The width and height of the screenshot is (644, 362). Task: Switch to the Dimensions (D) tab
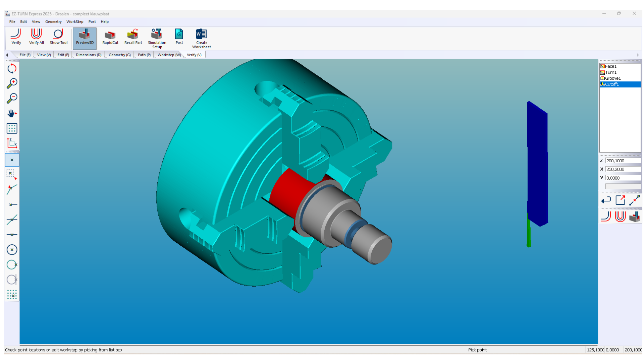coord(88,55)
